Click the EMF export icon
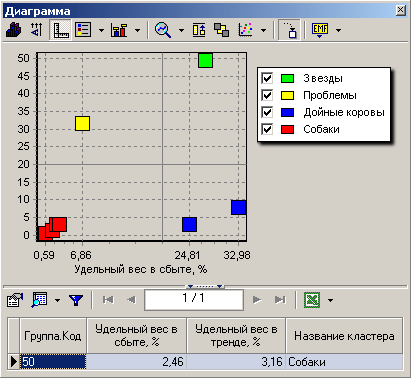 320,30
